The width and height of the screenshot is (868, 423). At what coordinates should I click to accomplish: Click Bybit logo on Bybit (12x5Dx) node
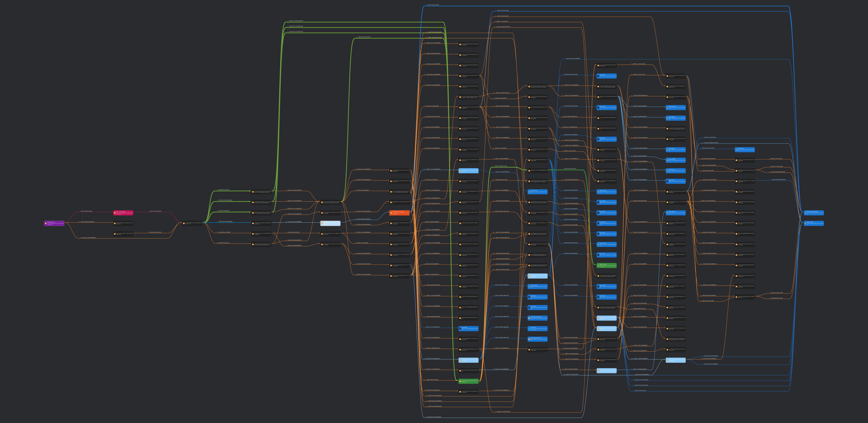(x=460, y=329)
